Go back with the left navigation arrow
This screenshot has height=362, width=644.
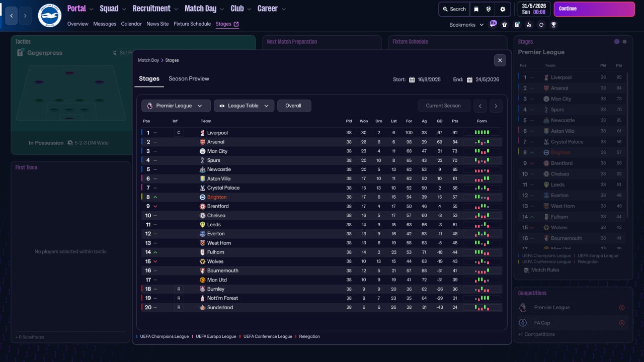[12, 16]
